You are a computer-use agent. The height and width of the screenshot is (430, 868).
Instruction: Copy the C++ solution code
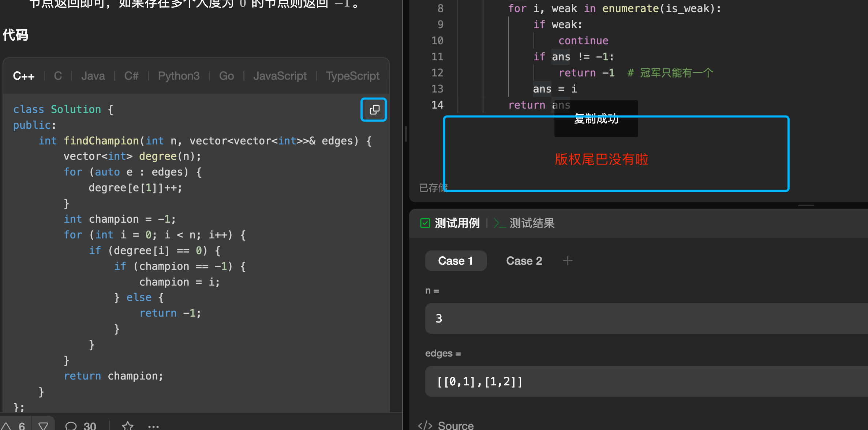coord(374,110)
